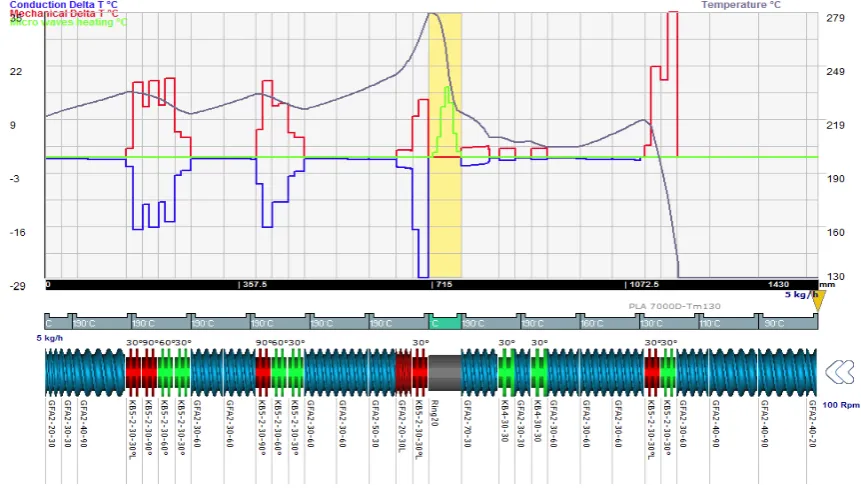Select the last GFA2-40-20 screw element graphic
861x488 pixels.
tap(812, 373)
